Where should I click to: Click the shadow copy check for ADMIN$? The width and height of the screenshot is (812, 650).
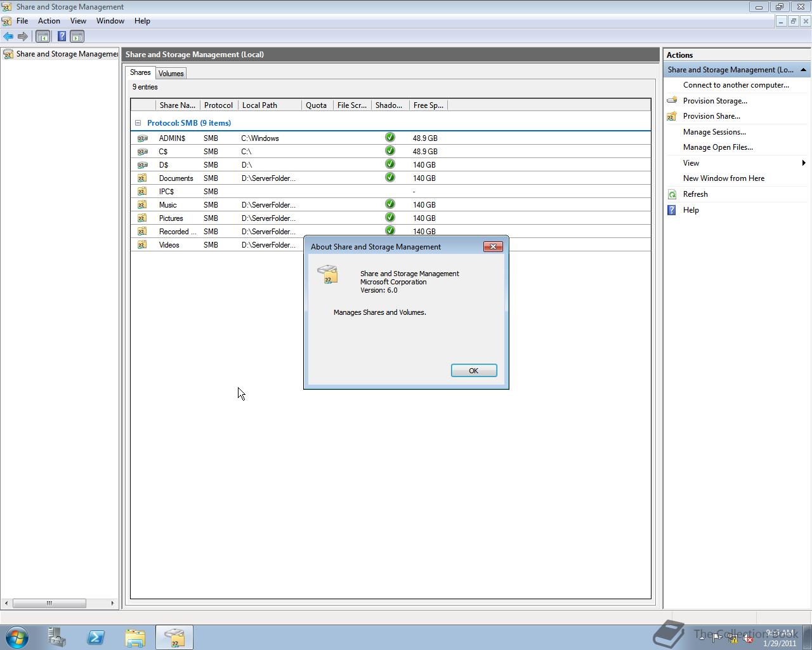[390, 137]
